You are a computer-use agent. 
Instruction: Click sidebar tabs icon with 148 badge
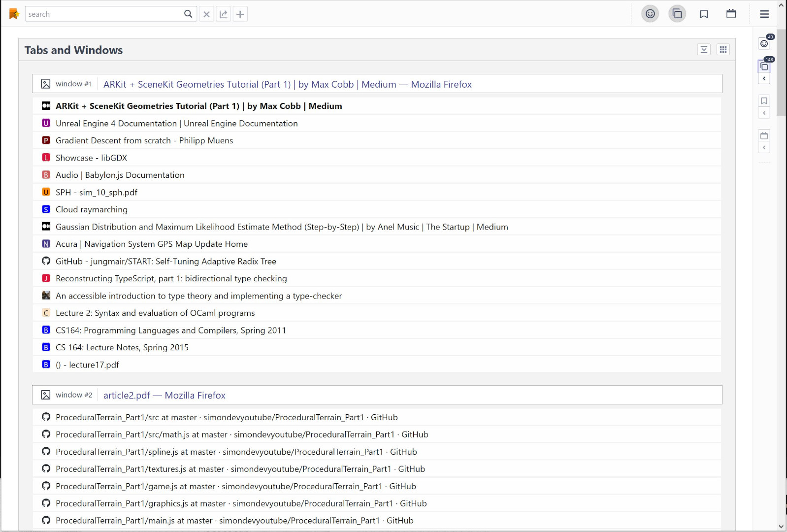(x=764, y=66)
